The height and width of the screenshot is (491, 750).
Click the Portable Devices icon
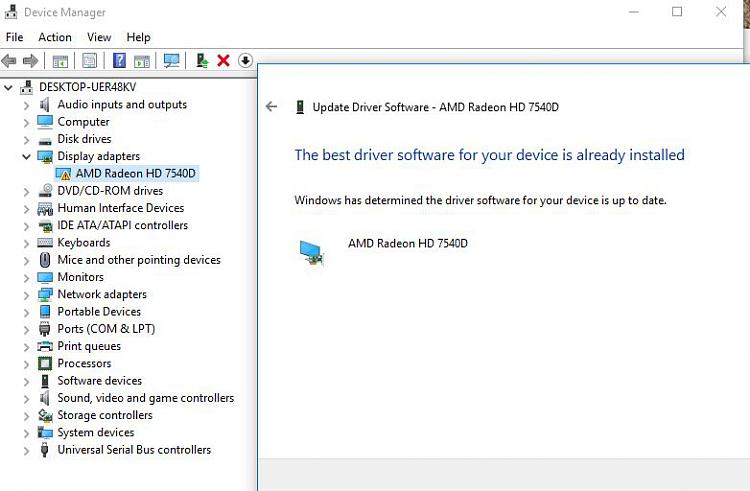click(45, 312)
